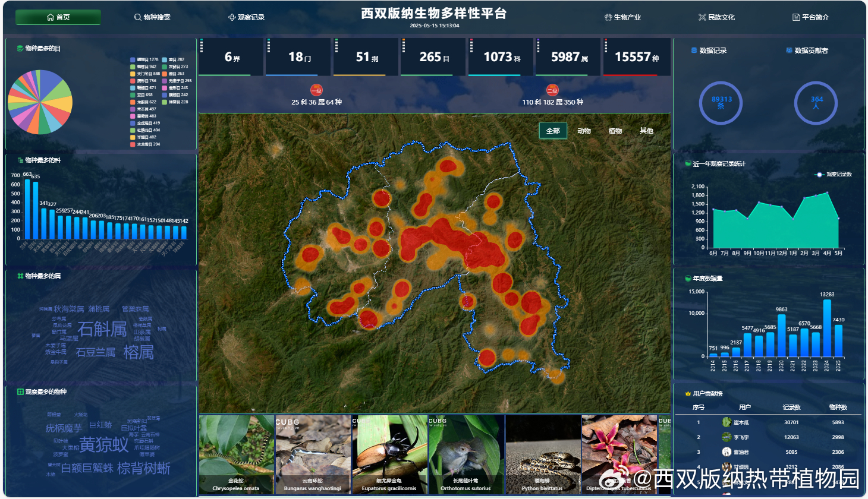Viewport: 868px width, 499px height.
Task: Click the magnifier icon beside 物种搜索
Action: pyautogui.click(x=137, y=17)
